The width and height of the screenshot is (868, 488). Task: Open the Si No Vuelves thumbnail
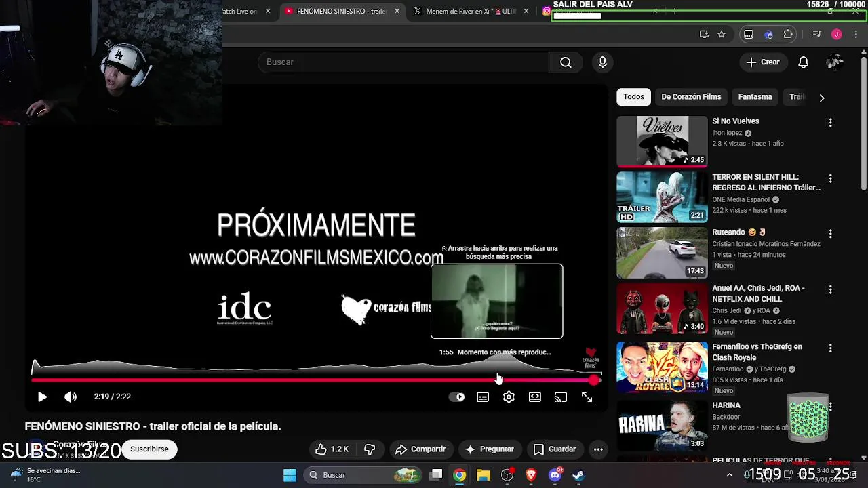pyautogui.click(x=662, y=141)
